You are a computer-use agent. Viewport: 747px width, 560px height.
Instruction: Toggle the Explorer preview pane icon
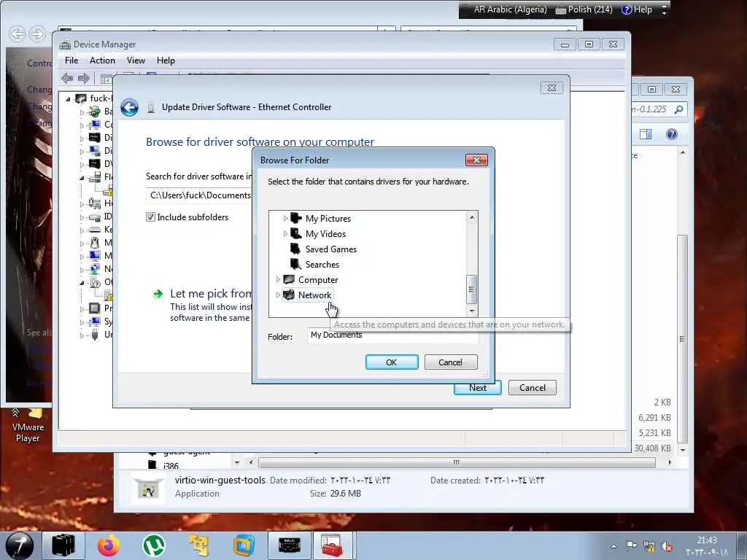646,134
